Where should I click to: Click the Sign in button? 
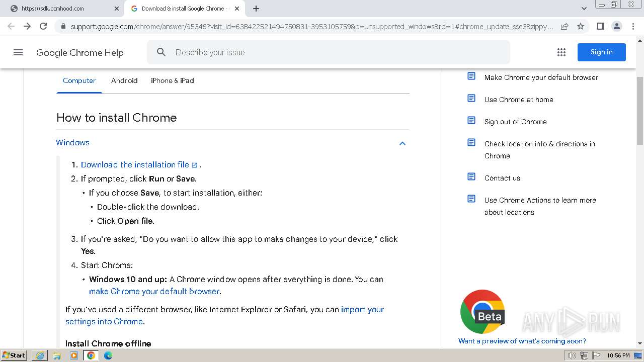click(602, 52)
